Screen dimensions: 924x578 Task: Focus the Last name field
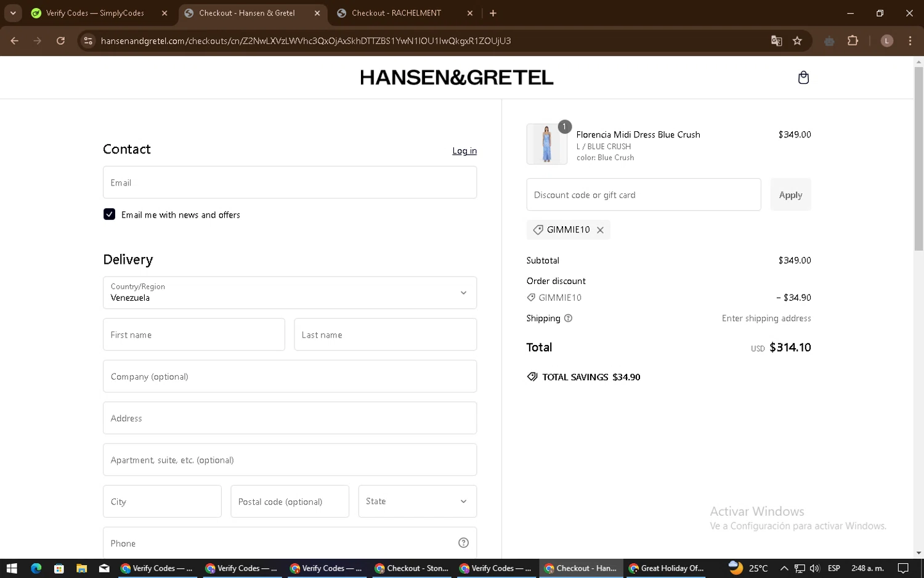tap(385, 335)
